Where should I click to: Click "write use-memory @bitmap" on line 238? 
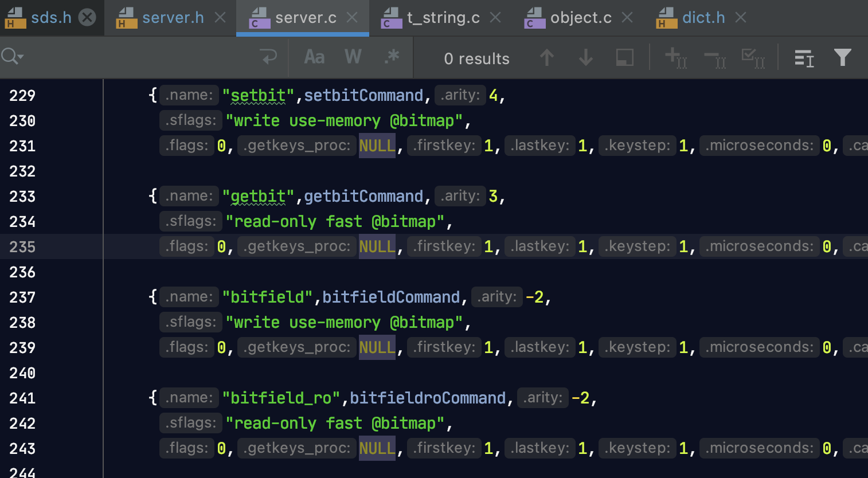344,323
